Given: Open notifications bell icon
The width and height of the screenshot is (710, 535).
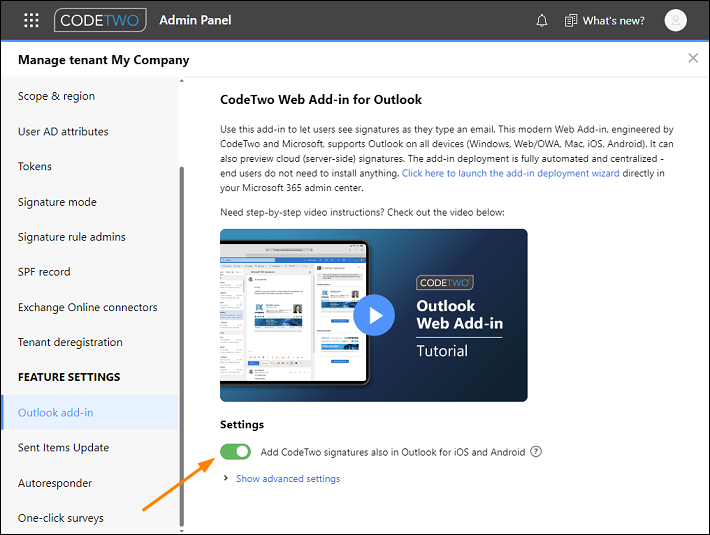Looking at the screenshot, I should 542,21.
